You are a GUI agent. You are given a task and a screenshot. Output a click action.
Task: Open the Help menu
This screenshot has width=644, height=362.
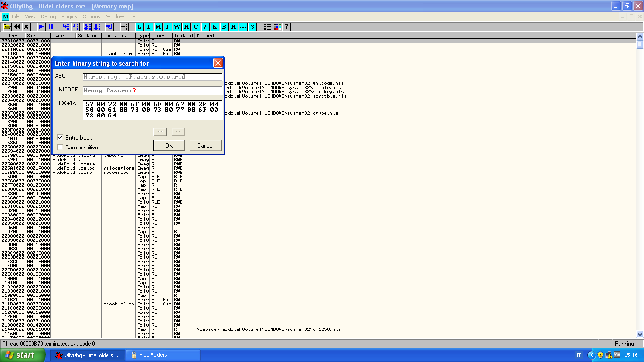coord(134,16)
